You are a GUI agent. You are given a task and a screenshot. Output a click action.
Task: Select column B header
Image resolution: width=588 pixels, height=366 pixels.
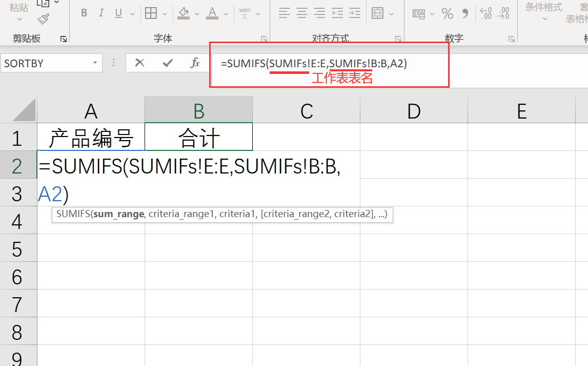click(199, 111)
